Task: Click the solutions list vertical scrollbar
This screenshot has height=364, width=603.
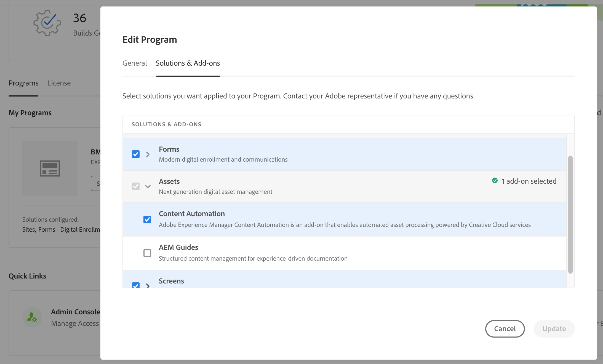Action: (x=570, y=215)
